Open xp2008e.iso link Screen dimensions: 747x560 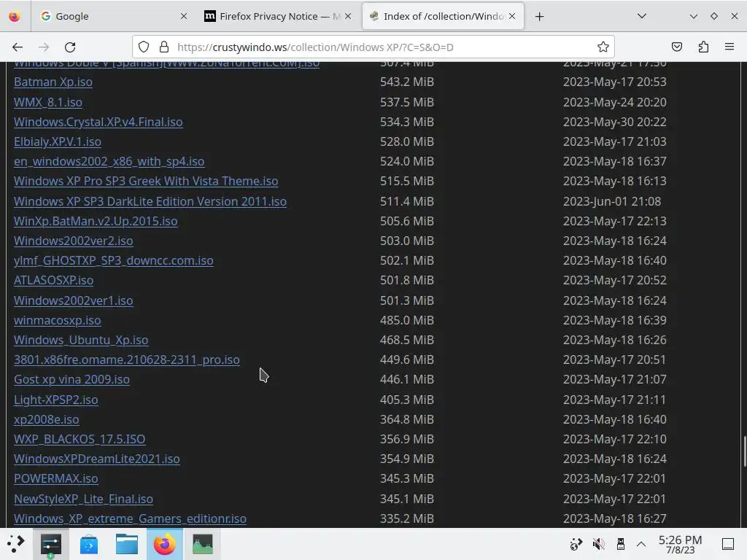(47, 419)
